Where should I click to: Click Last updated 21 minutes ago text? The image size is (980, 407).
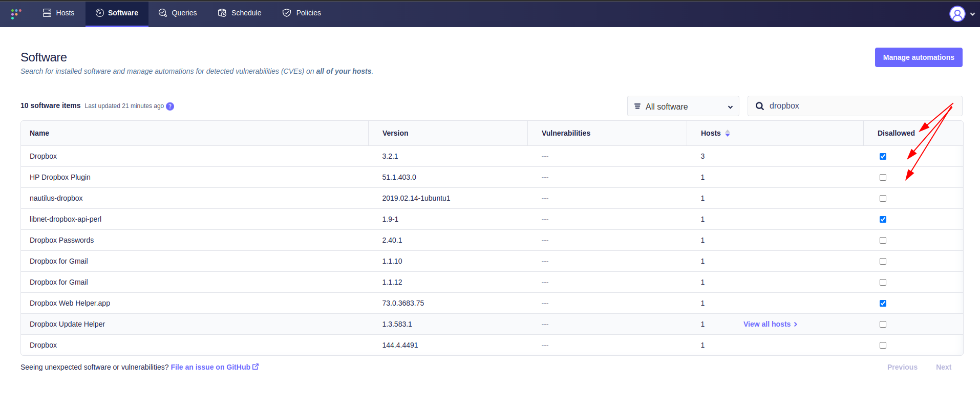tap(124, 106)
